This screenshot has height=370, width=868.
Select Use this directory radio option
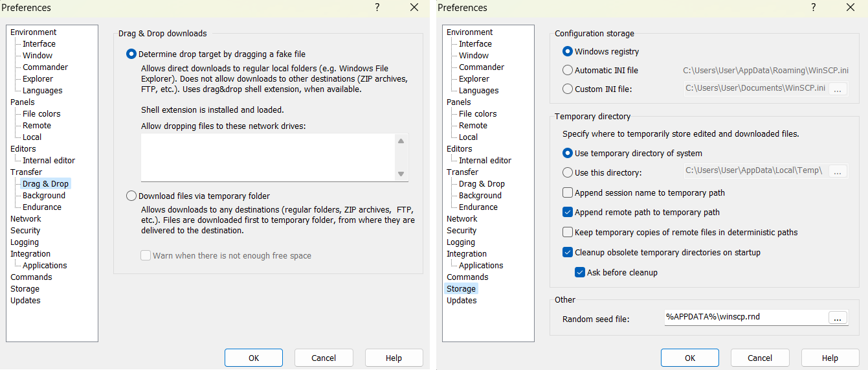click(x=568, y=172)
